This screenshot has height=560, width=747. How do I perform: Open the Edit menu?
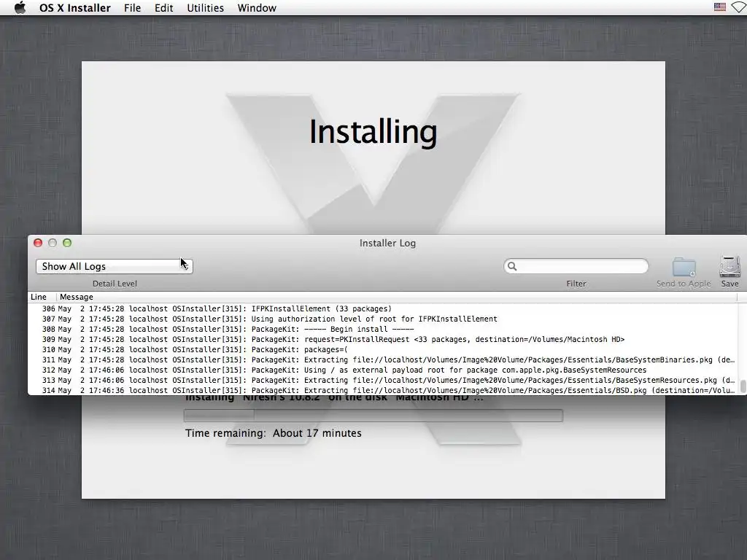pyautogui.click(x=163, y=7)
